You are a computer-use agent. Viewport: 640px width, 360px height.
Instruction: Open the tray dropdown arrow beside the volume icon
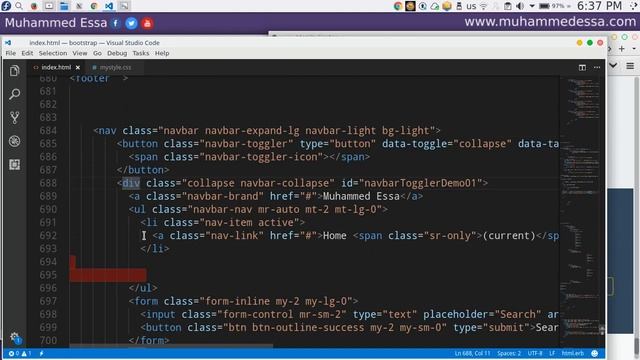[x=532, y=6]
